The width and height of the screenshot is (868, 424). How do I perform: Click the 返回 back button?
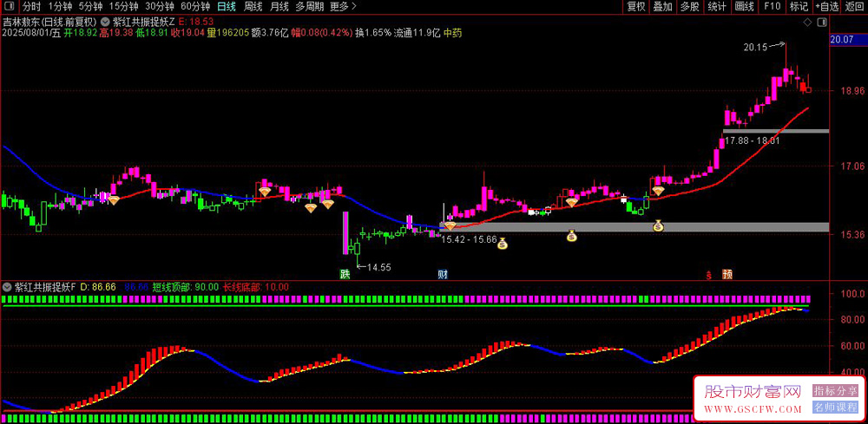click(855, 7)
